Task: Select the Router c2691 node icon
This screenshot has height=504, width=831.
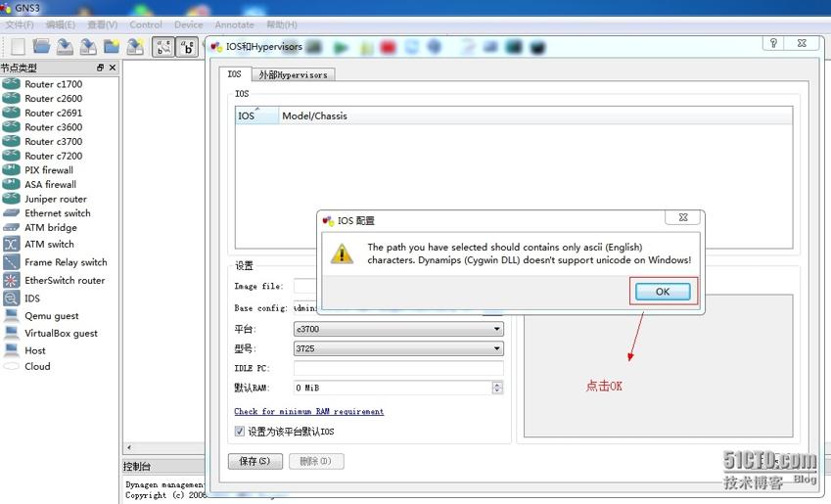Action: pos(11,113)
